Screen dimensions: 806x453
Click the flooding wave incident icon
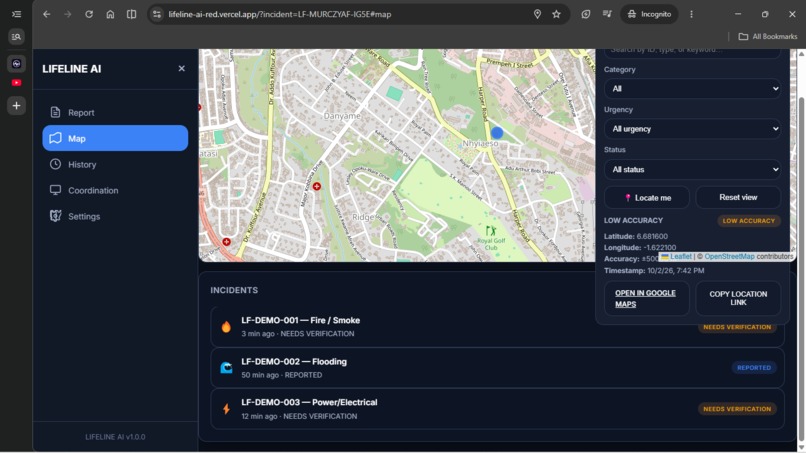click(x=226, y=368)
